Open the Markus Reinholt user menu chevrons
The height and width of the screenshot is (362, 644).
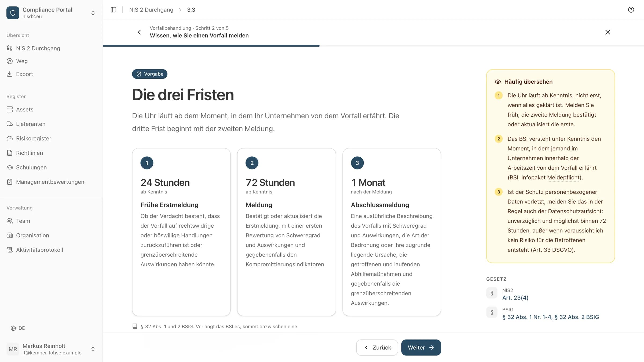click(93, 349)
